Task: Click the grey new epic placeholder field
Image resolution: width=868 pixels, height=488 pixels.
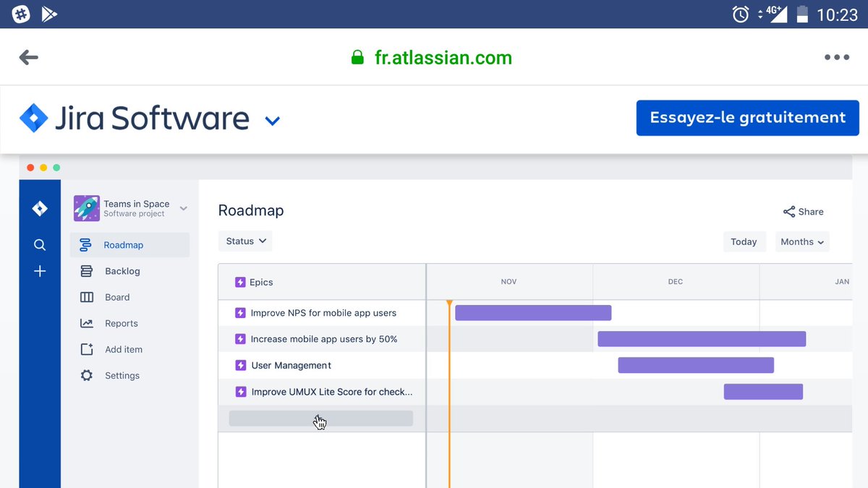Action: point(321,419)
